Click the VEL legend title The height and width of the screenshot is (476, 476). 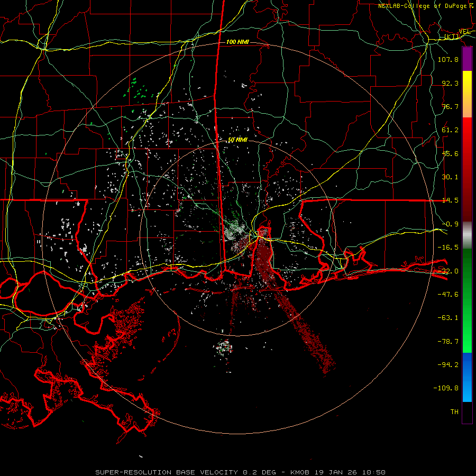(x=464, y=32)
